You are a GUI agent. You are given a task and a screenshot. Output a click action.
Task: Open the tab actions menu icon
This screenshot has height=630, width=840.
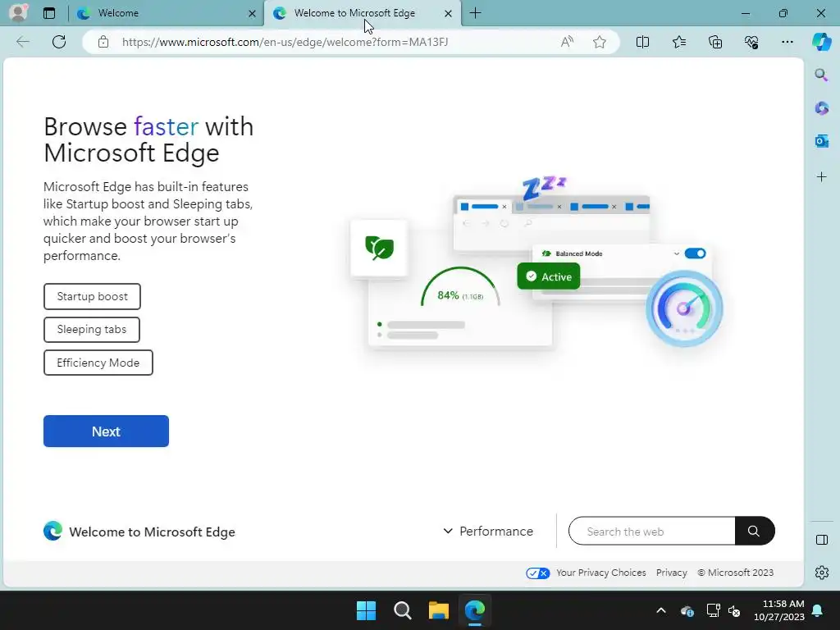pyautogui.click(x=48, y=13)
